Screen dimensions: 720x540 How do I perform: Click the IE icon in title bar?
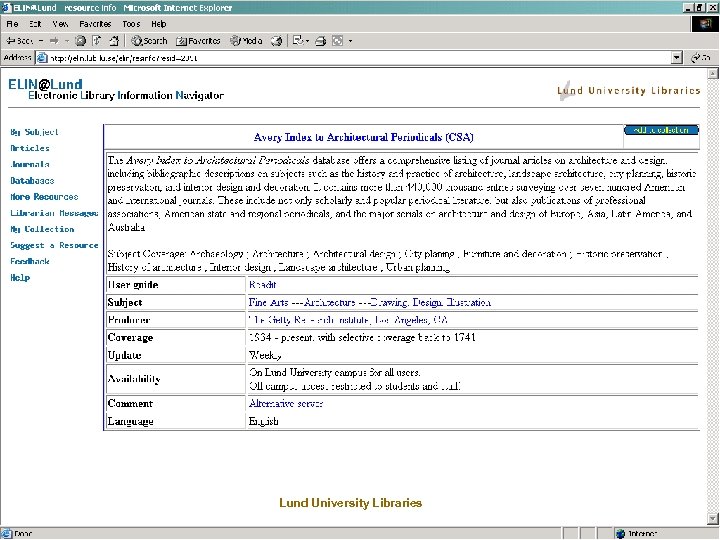[6, 7]
